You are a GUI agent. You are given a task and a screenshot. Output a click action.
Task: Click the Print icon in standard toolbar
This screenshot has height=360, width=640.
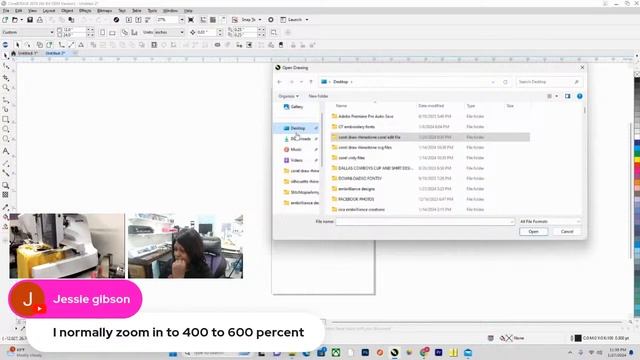pos(40,20)
